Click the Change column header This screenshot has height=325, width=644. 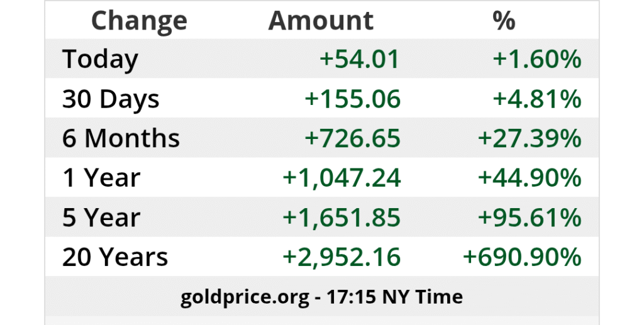(139, 21)
